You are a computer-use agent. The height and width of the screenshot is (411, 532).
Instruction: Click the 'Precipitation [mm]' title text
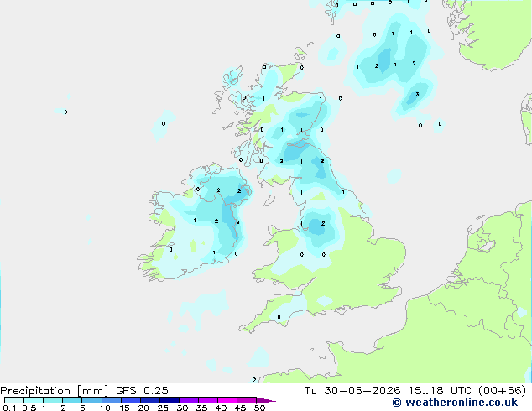click(55, 391)
